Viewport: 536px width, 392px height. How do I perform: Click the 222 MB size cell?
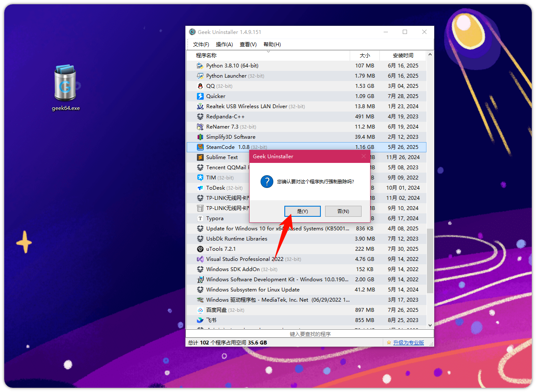[x=365, y=249]
